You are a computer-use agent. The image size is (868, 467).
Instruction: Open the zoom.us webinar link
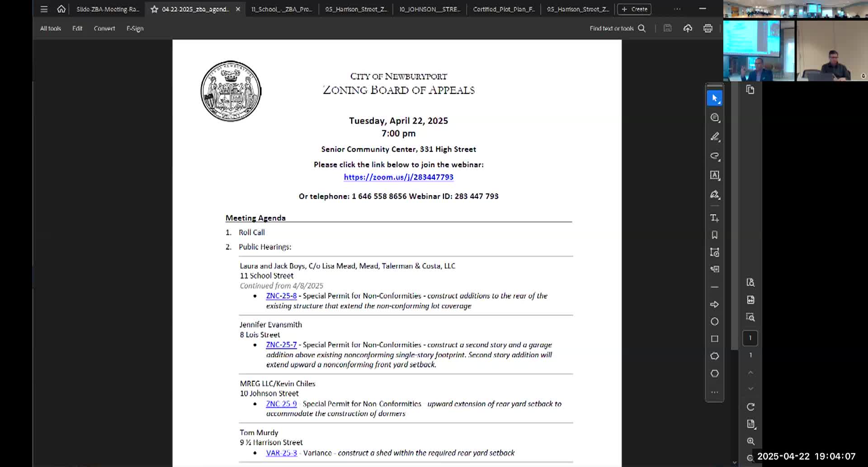point(398,177)
